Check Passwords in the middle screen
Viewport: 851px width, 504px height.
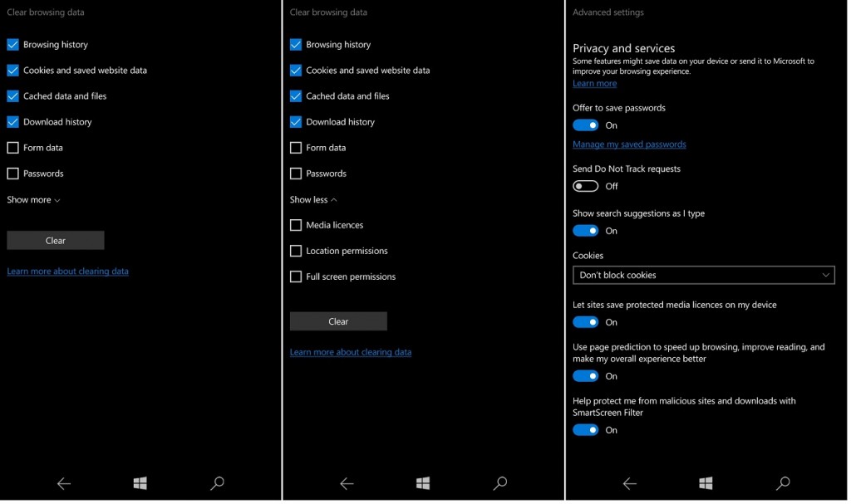click(x=296, y=174)
